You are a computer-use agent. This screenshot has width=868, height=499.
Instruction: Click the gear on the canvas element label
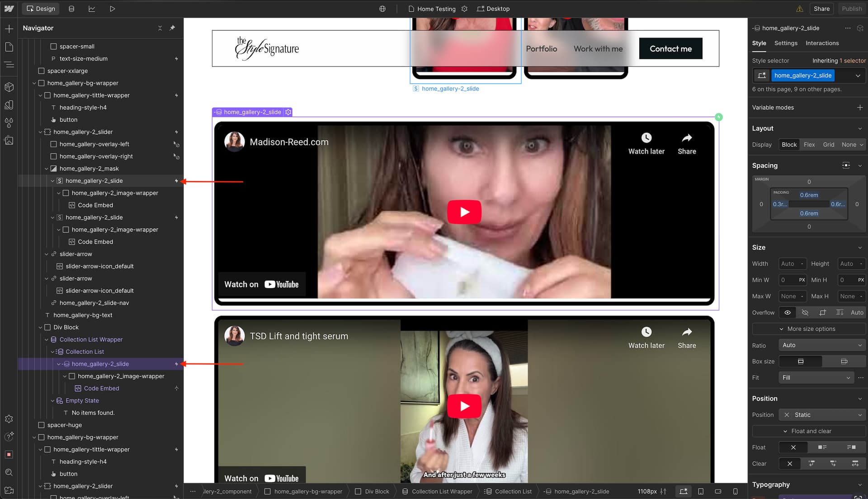(x=288, y=112)
